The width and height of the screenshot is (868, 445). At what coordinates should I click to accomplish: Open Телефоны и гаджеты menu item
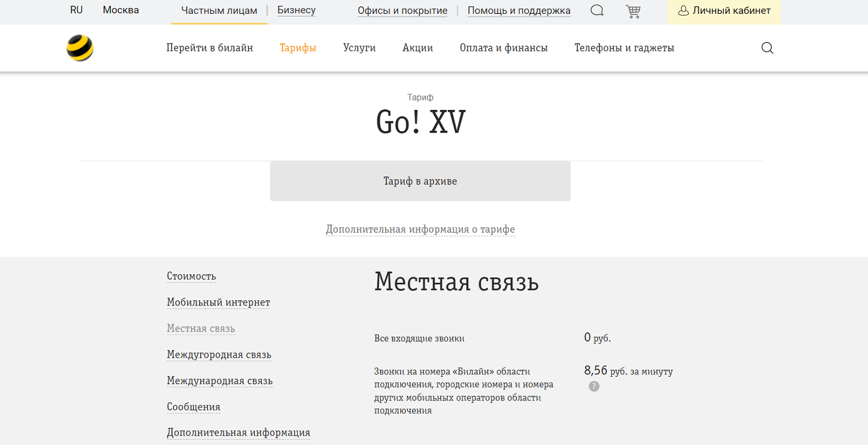tap(624, 48)
